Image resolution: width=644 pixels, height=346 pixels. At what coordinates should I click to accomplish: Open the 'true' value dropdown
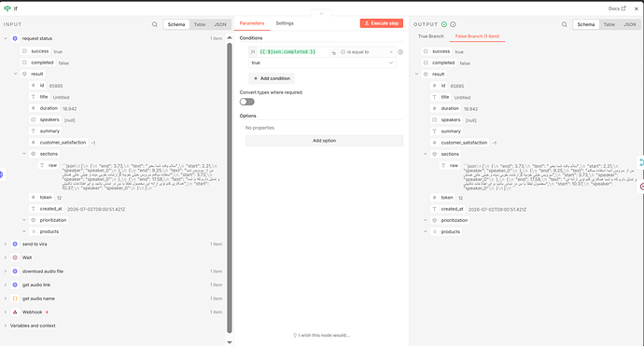(x=322, y=62)
